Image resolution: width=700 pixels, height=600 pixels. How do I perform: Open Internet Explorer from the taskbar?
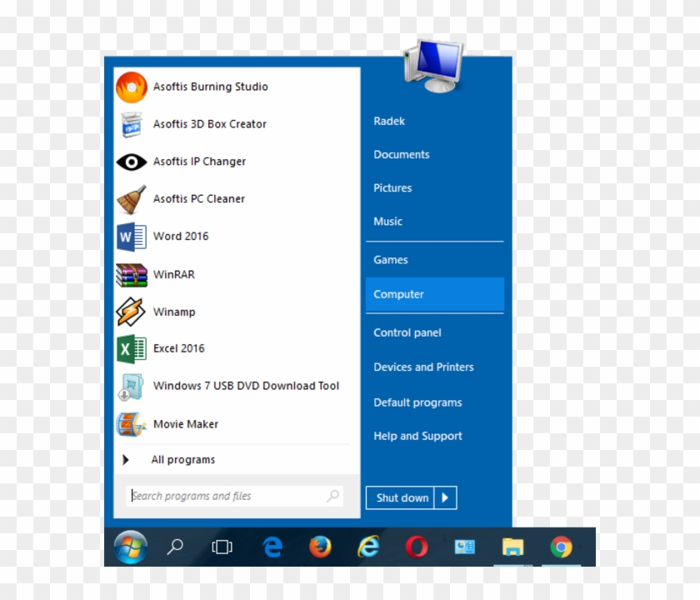point(368,547)
